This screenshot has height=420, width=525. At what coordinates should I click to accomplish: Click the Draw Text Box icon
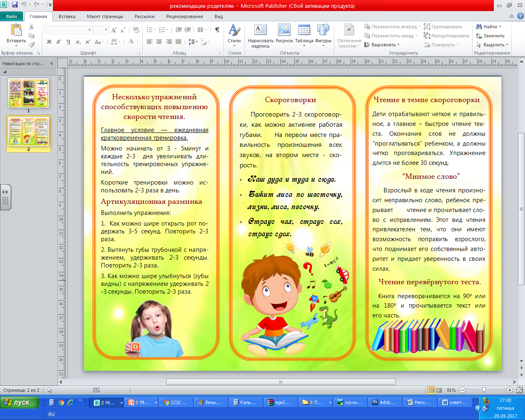[260, 31]
